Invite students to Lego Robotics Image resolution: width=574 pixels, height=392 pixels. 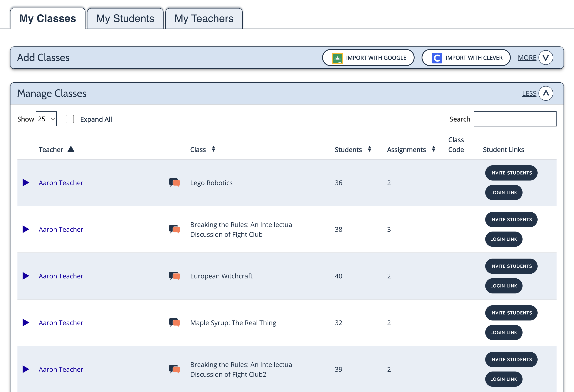(511, 173)
